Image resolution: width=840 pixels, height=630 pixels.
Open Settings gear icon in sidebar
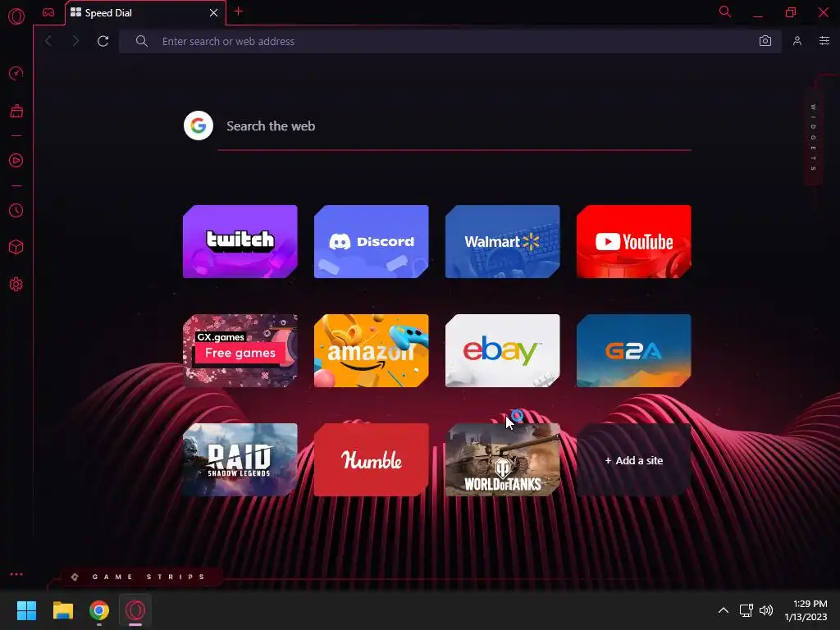pyautogui.click(x=16, y=284)
